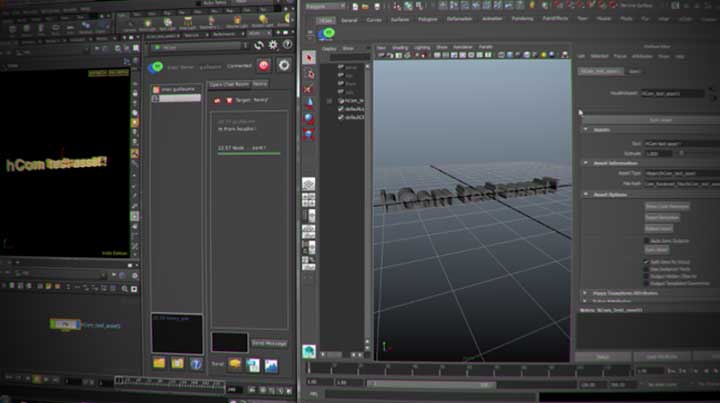Viewport: 720px width, 403px height.
Task: Select the arrow Select tool in Maya toolbox
Action: (309, 58)
